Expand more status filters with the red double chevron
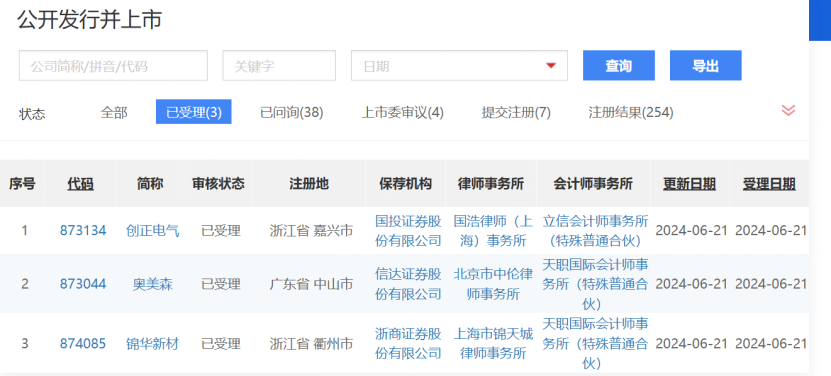 tap(788, 110)
